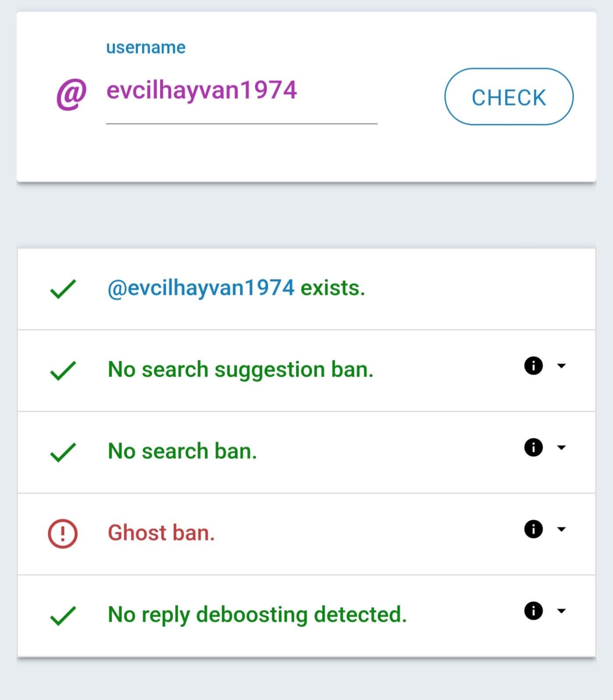Expand the search suggestion ban details arrow

point(561,366)
